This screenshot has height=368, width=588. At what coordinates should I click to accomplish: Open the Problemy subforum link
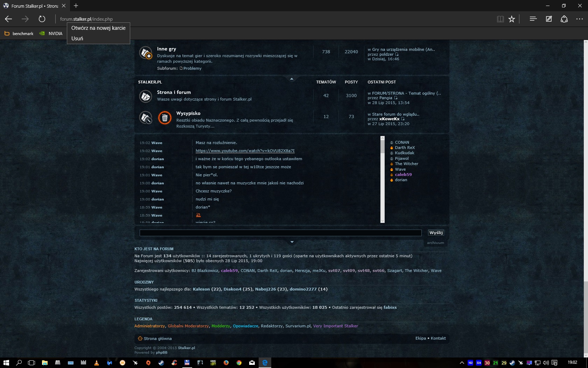192,68
